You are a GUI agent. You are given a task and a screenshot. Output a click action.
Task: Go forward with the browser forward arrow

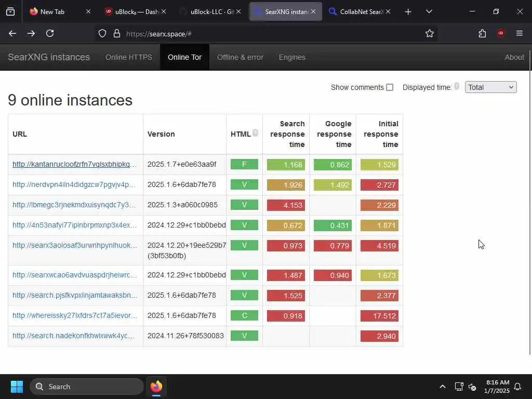[x=31, y=33]
